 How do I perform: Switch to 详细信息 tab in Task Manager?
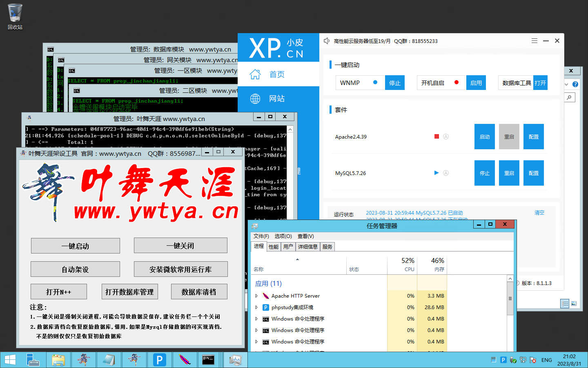307,247
